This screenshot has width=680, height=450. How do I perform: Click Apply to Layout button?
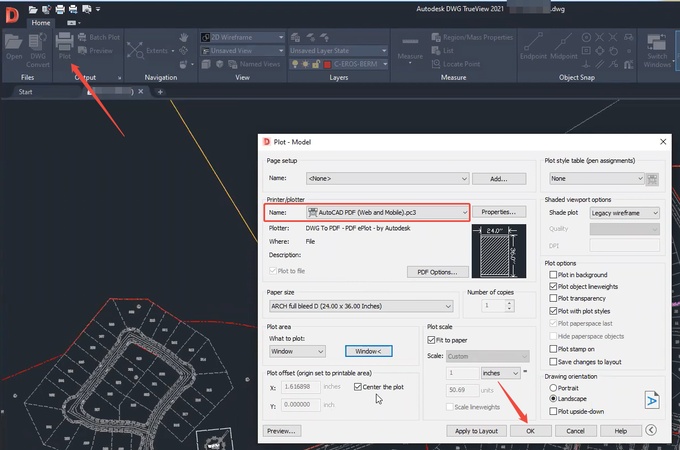click(x=476, y=431)
